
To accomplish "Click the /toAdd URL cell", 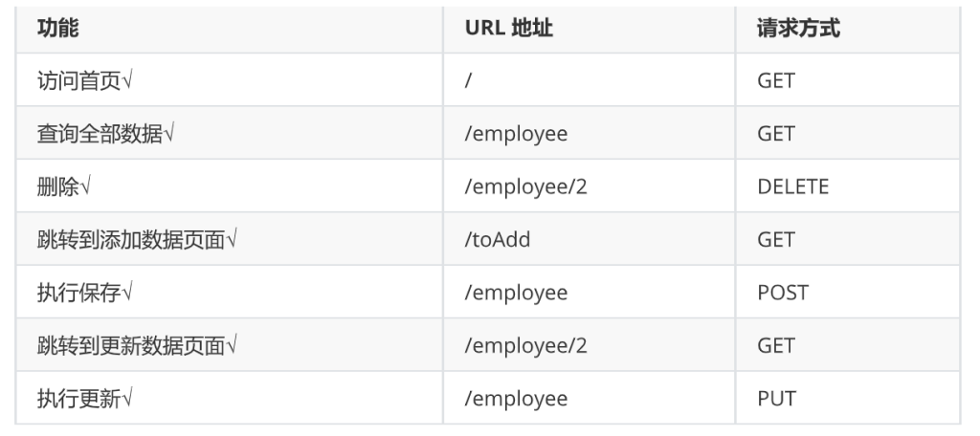I will pyautogui.click(x=498, y=239).
